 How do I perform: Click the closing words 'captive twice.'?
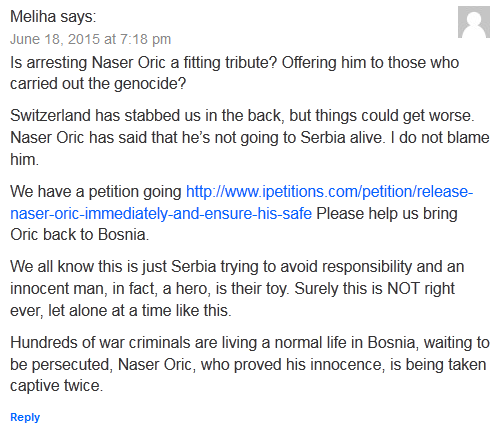point(57,386)
